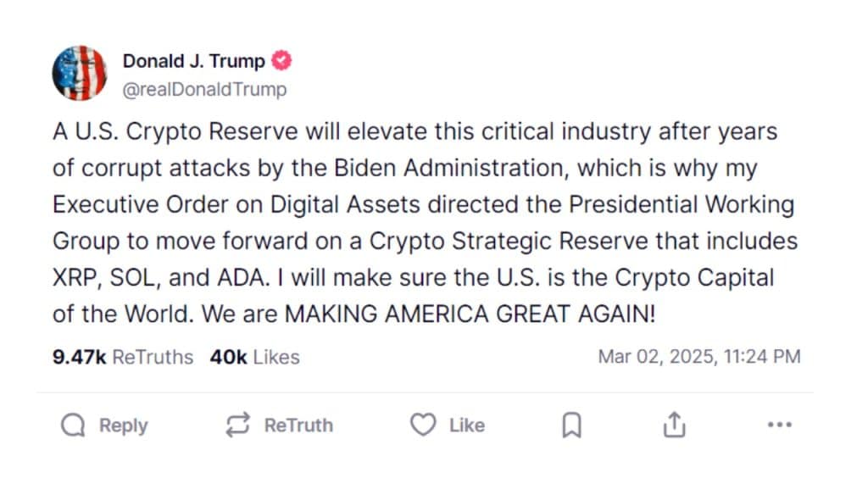View the 9.47k ReTruths list
The image size is (868, 495).
[123, 357]
